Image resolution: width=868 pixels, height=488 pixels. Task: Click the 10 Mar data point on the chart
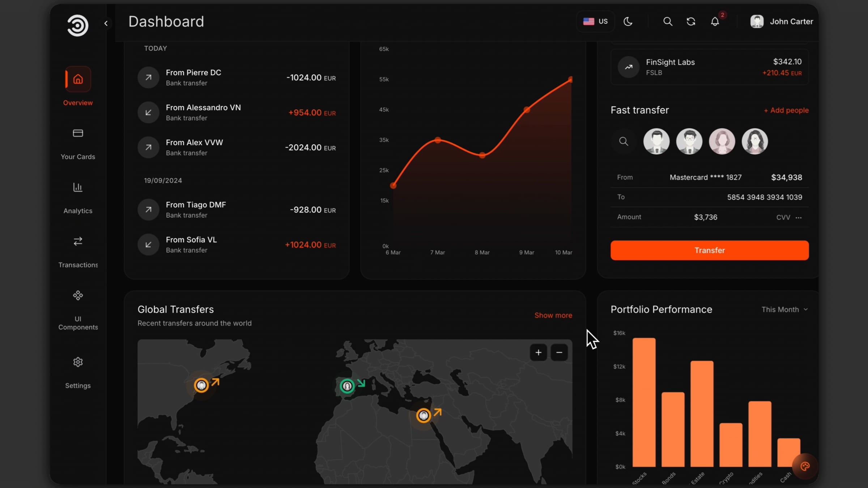pyautogui.click(x=571, y=79)
